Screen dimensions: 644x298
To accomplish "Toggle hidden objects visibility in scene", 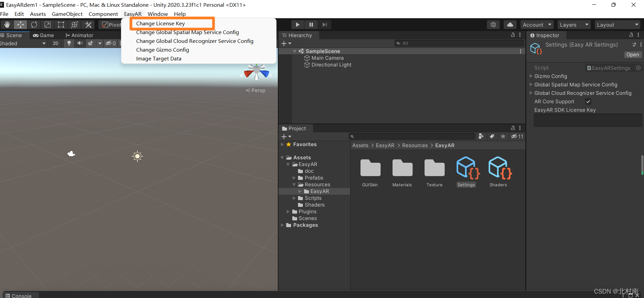I will click(x=110, y=43).
